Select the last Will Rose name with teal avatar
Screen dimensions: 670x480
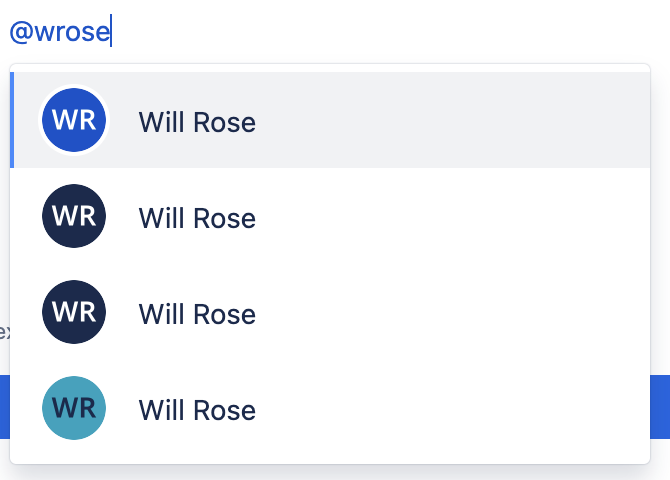pos(197,410)
